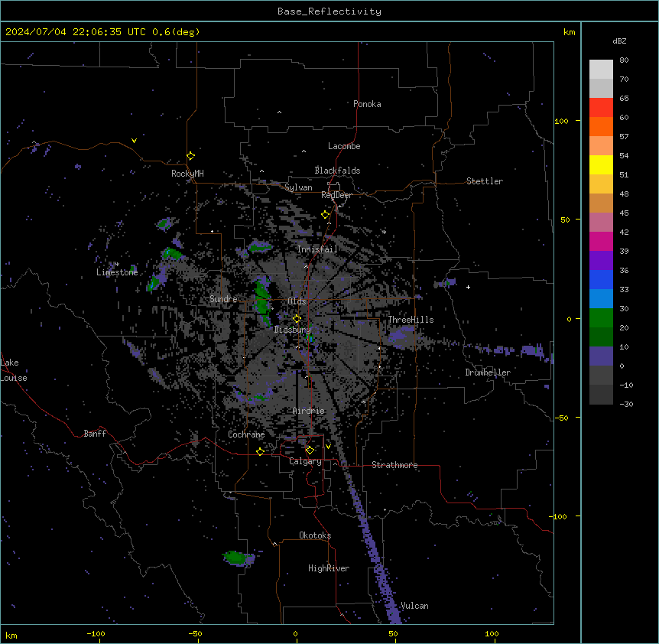Screen dimensions: 659x644
Task: Select the light gray 70–80 dBZ swatch
Action: click(x=601, y=70)
